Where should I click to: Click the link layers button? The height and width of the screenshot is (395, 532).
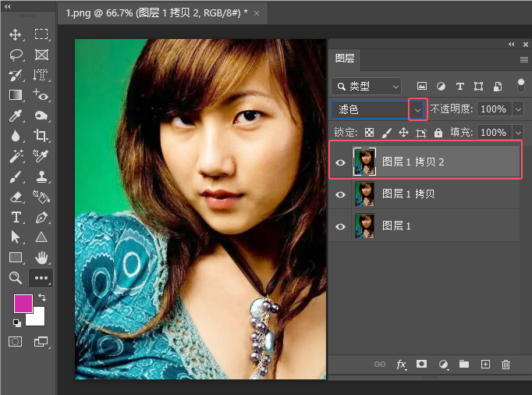point(380,364)
